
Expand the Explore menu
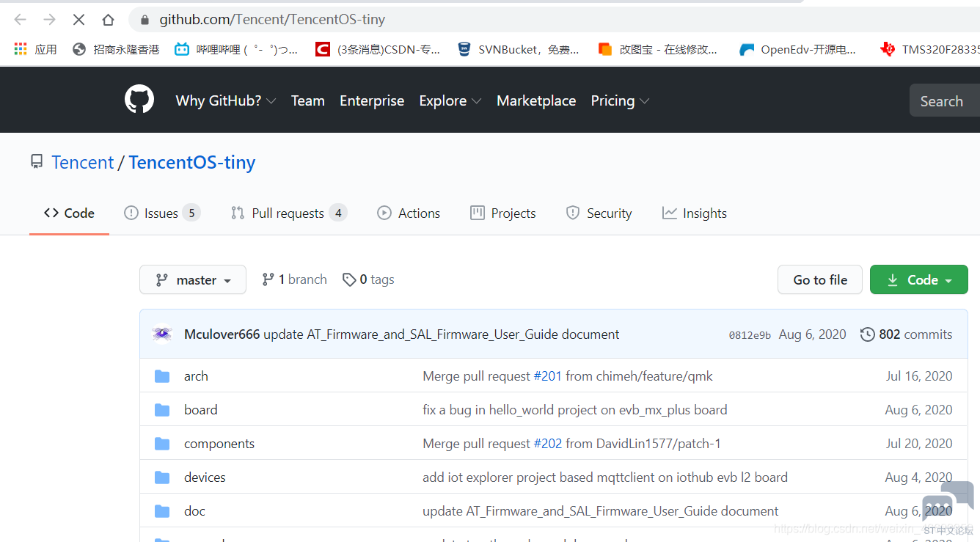click(450, 100)
